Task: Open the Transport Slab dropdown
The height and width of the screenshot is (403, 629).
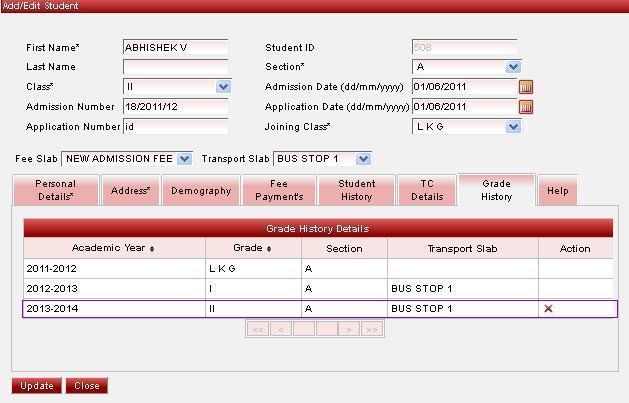Action: tap(363, 159)
